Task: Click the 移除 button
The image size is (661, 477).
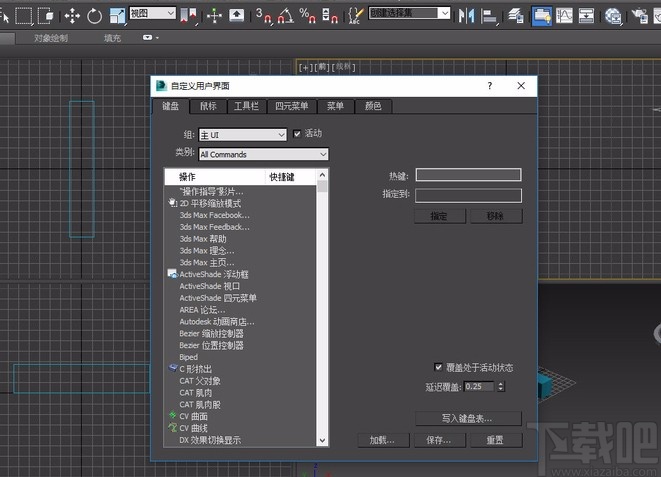Action: coord(496,216)
